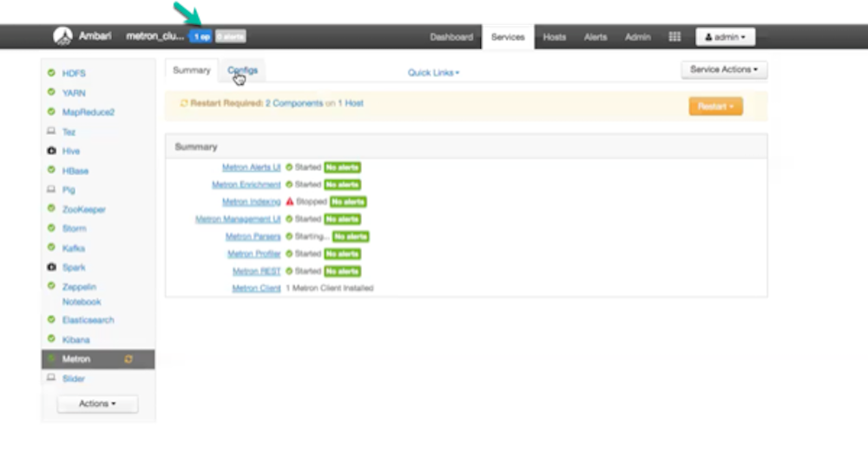
Task: Click the Metron Alerts UI started icon
Action: [x=289, y=167]
